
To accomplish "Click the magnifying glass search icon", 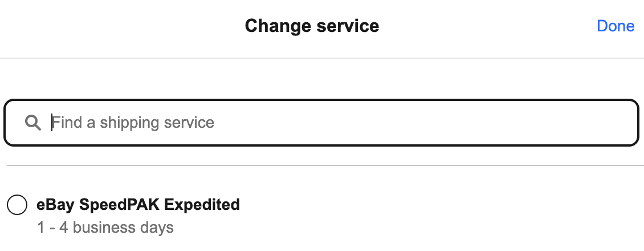I will [x=33, y=123].
